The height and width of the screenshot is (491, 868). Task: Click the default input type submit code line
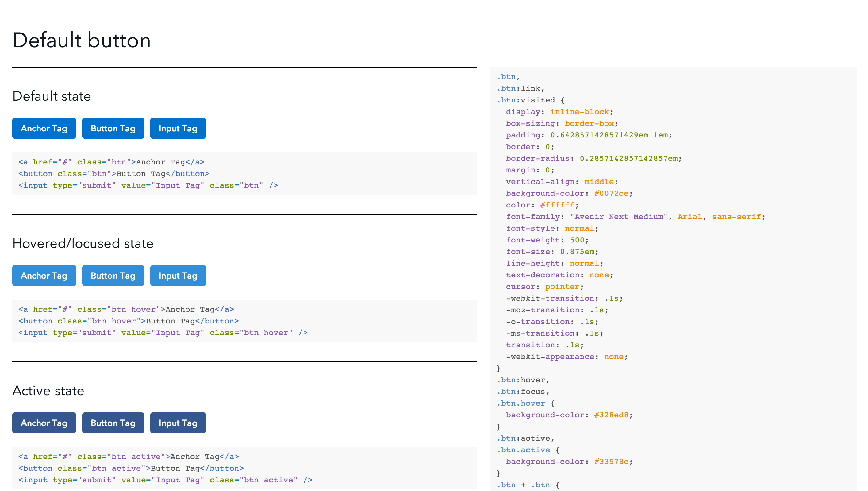pos(148,185)
